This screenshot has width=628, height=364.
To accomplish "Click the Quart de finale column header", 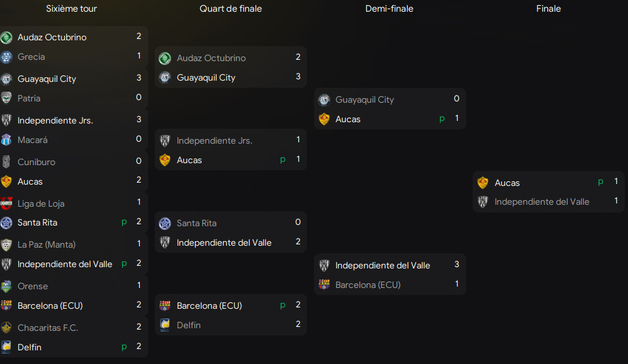I will (231, 8).
